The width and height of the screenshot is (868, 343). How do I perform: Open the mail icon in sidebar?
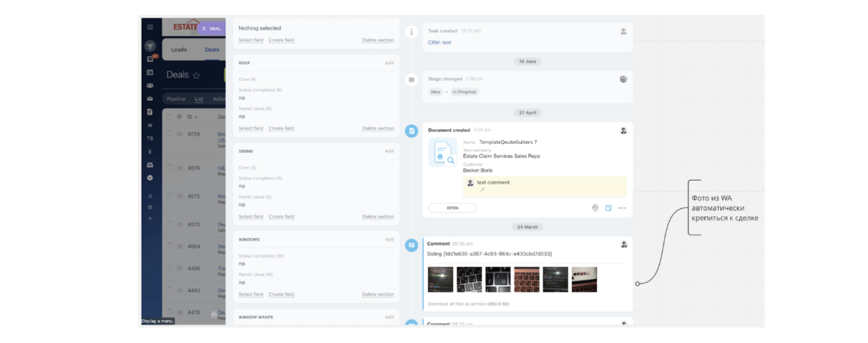point(150,99)
